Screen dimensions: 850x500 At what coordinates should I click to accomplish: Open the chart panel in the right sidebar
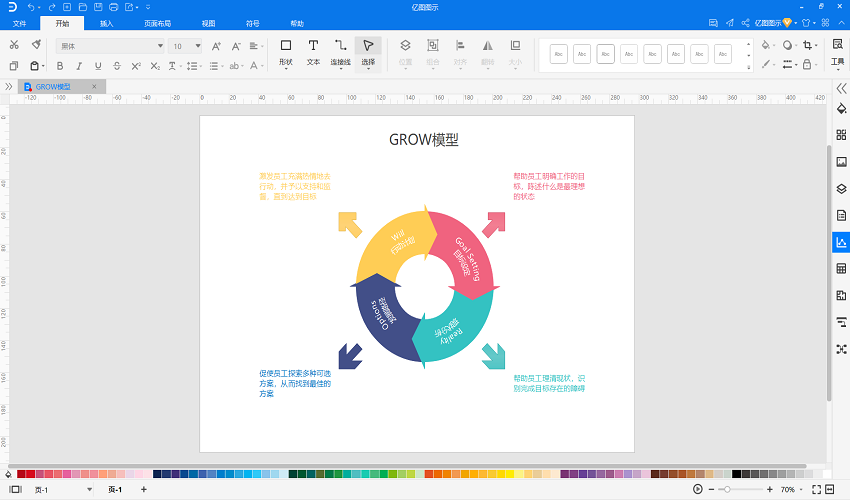coord(841,242)
